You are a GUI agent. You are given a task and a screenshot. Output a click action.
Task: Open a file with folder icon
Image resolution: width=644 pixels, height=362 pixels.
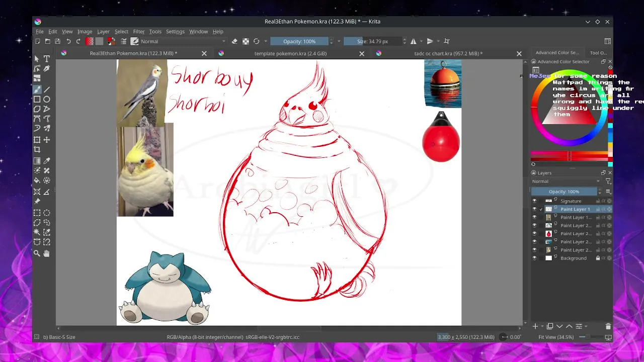click(47, 41)
